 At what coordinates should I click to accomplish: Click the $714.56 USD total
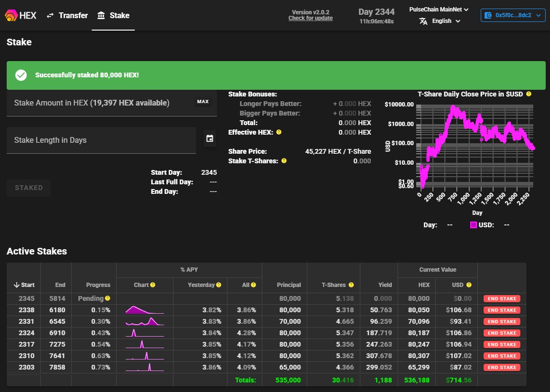(459, 380)
